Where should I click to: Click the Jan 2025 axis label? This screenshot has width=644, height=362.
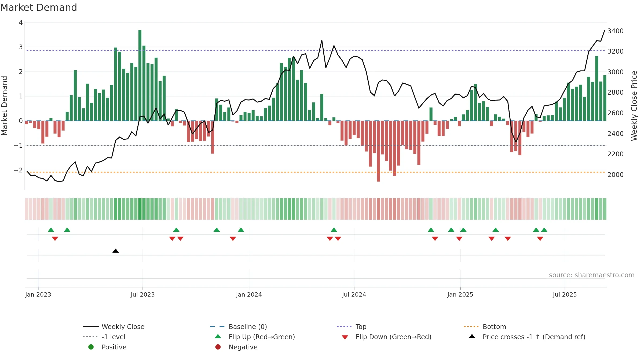click(460, 294)
